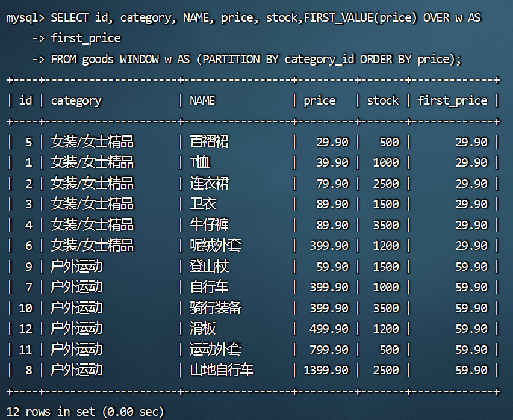
Task: Select the 799.90 price value
Action: [x=329, y=349]
